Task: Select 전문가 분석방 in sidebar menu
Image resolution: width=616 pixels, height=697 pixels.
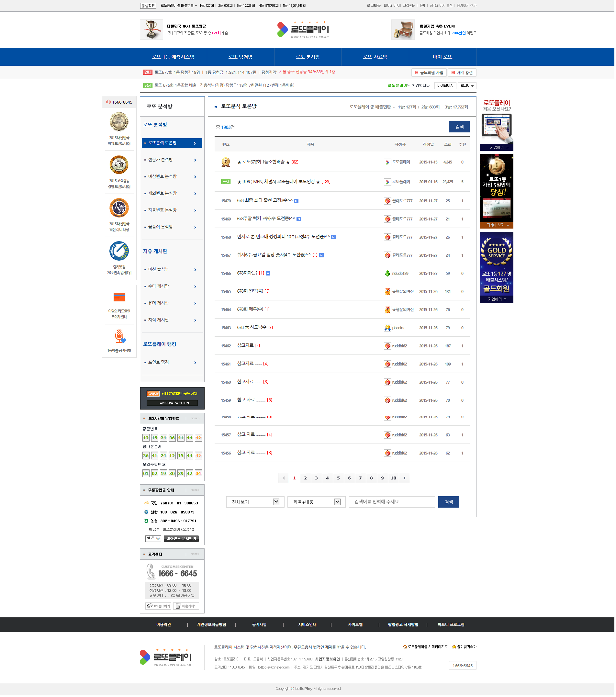Action: (x=172, y=160)
